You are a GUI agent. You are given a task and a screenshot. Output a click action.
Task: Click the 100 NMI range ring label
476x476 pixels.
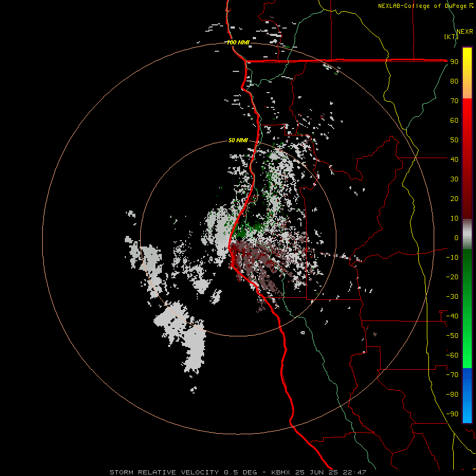(239, 42)
